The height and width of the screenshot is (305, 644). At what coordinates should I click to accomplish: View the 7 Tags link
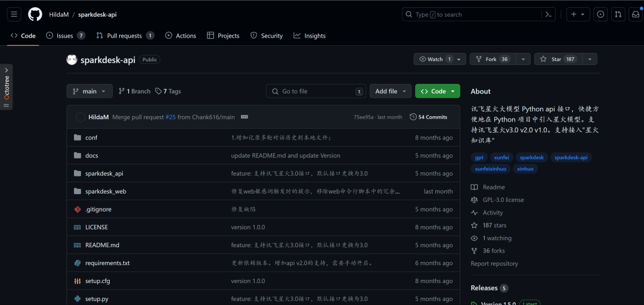point(168,91)
